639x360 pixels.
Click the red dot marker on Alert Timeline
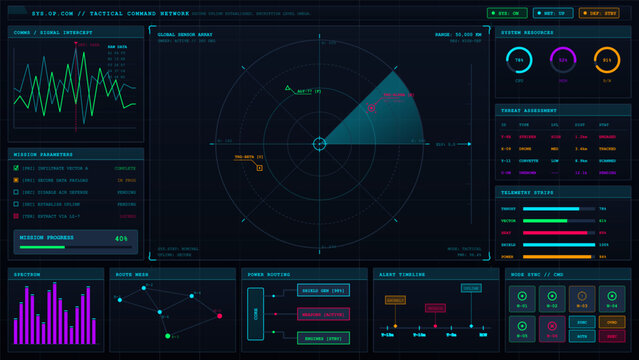coord(435,326)
